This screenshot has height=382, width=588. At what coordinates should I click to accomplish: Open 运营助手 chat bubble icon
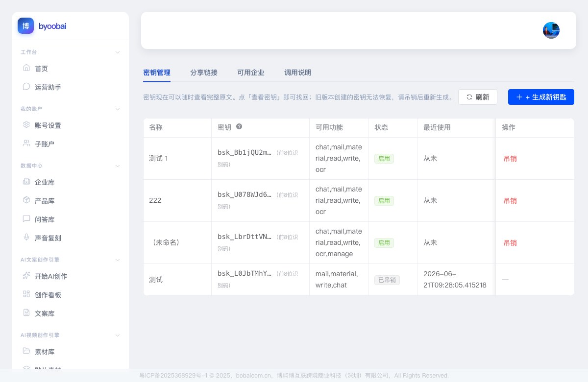pos(26,87)
